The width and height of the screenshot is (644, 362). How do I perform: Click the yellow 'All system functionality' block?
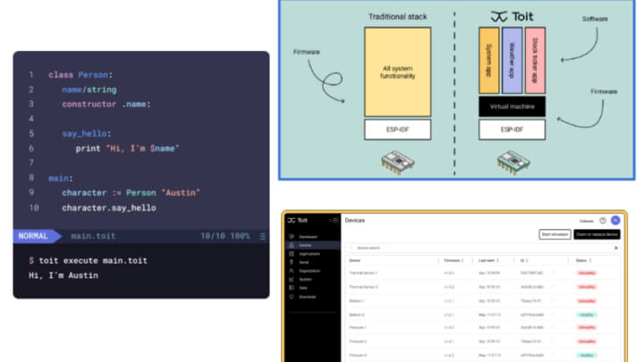pos(397,72)
